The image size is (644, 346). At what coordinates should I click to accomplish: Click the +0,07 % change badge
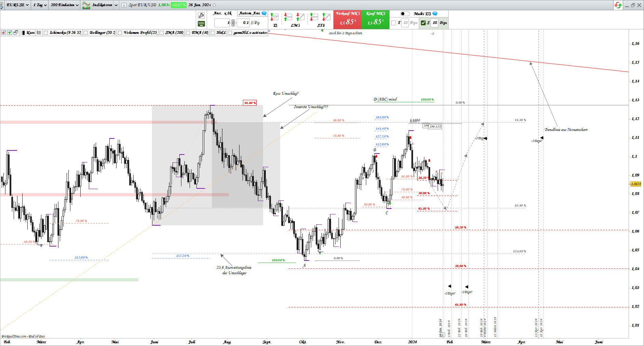tap(179, 5)
